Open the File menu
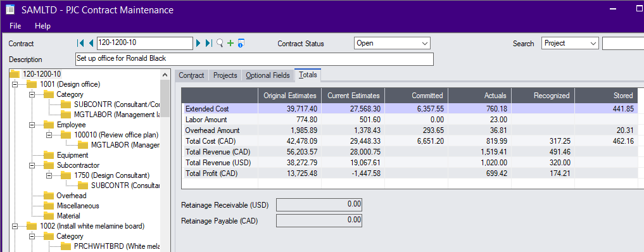The image size is (644, 252). [15, 26]
